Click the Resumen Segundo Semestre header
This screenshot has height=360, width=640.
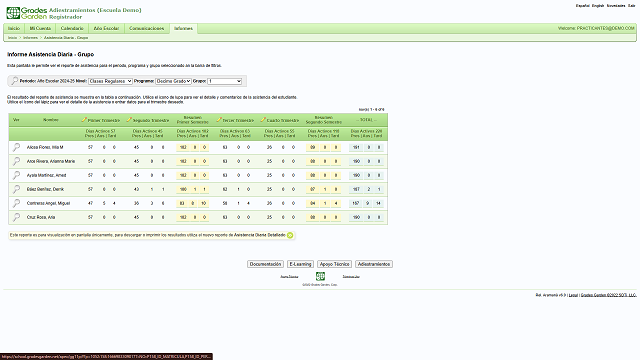pos(324,120)
